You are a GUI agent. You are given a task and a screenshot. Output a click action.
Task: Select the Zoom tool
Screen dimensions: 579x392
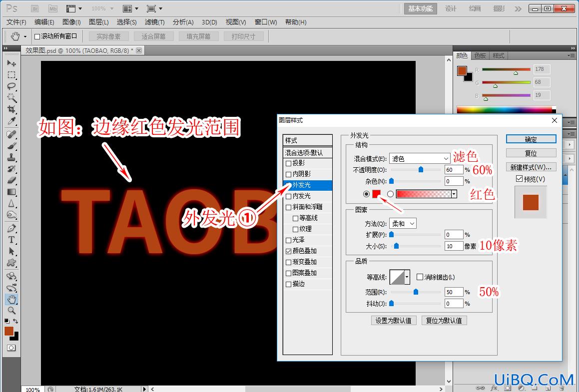coord(11,311)
